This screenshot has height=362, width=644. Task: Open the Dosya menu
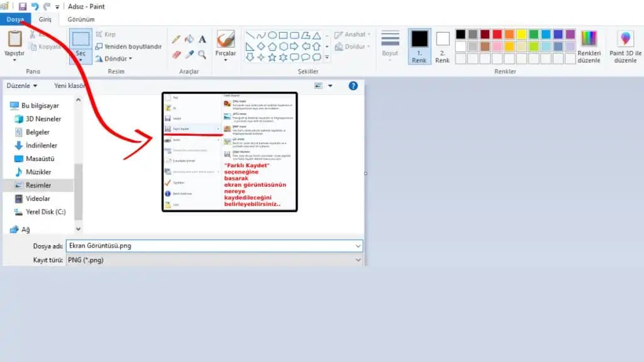click(15, 19)
